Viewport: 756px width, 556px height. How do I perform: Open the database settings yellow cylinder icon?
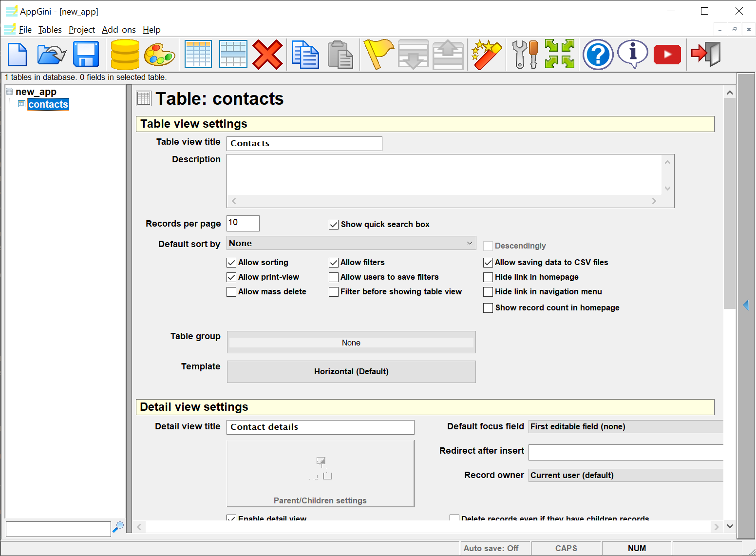tap(125, 54)
